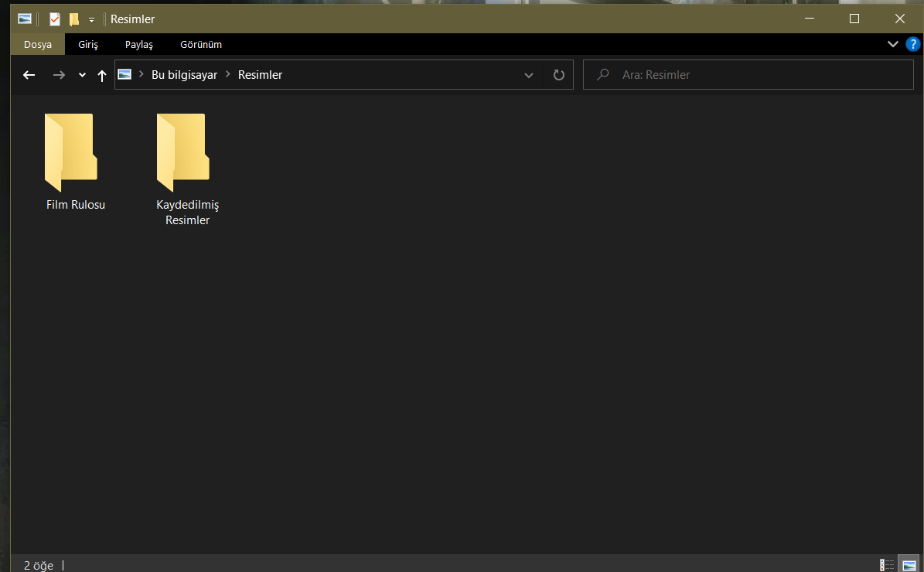Minimize the Resimler window
The height and width of the screenshot is (572, 924).
[810, 19]
